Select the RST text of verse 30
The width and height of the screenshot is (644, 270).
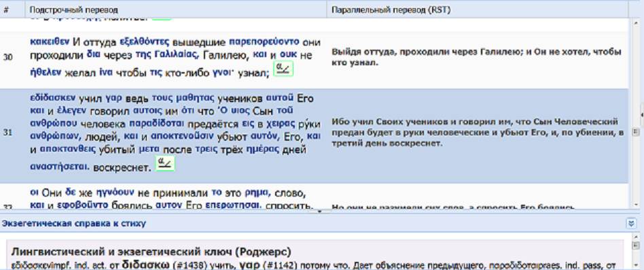[476, 57]
